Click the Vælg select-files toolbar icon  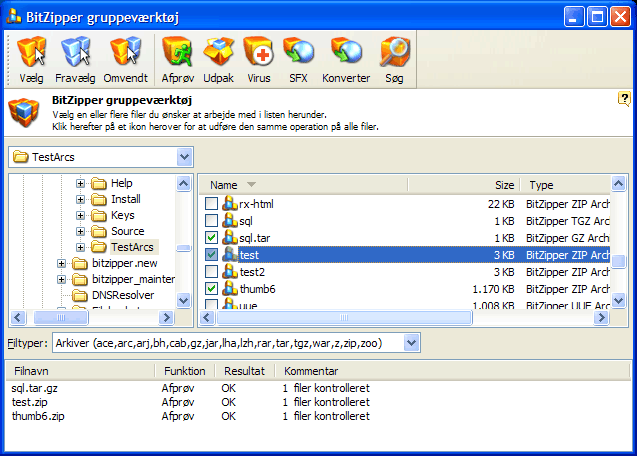tap(31, 52)
